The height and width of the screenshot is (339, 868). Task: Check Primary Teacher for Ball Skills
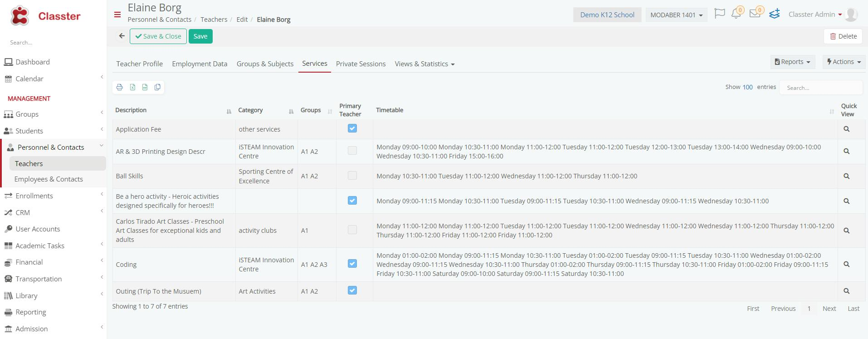point(352,176)
